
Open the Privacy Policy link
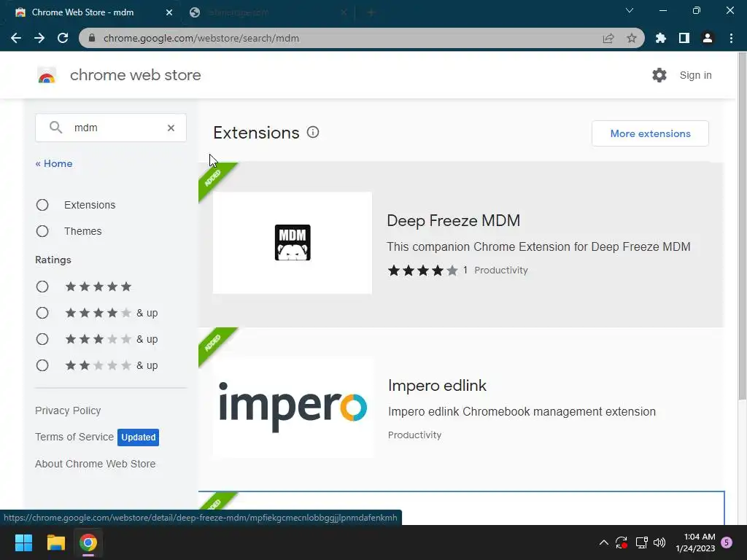pos(68,411)
